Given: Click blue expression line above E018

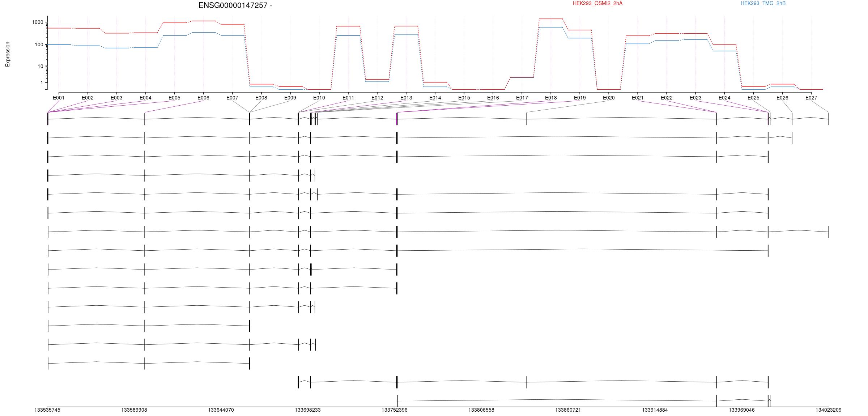Looking at the screenshot, I should [551, 27].
